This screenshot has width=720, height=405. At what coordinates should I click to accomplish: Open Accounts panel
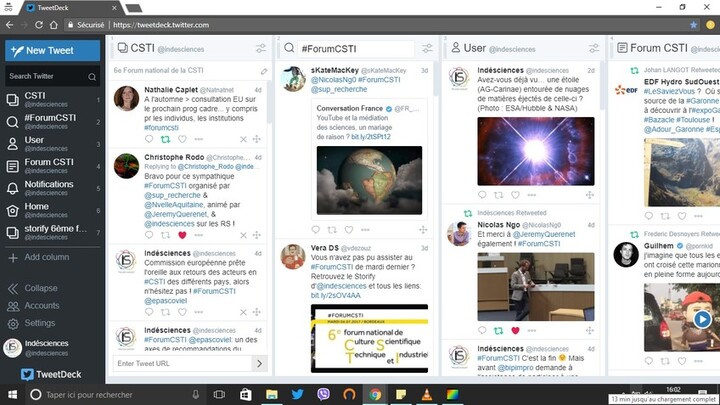(x=34, y=306)
